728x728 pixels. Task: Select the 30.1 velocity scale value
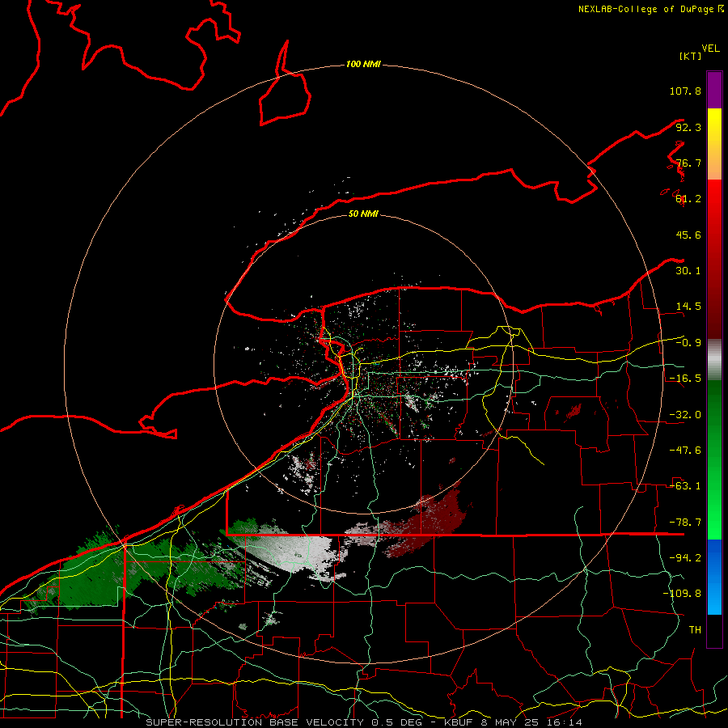688,271
